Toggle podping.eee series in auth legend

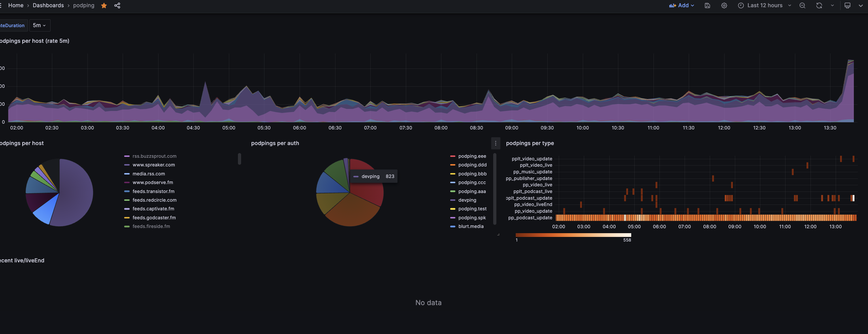tap(472, 156)
